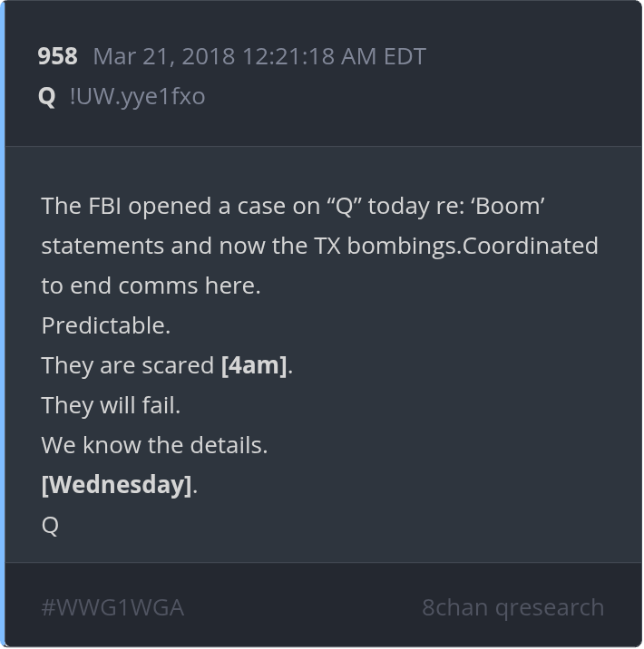Screen dimensions: 644x649
Task: Click the word "Predictable."
Action: [x=106, y=325]
